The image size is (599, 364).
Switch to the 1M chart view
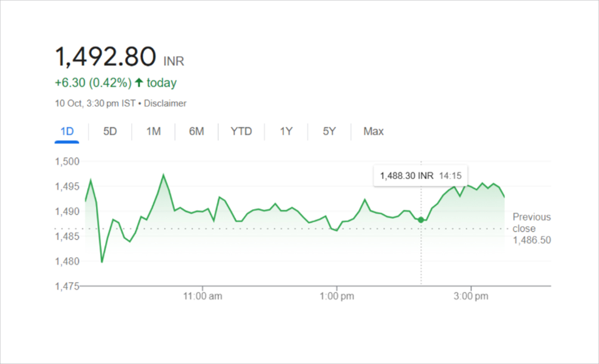click(153, 131)
